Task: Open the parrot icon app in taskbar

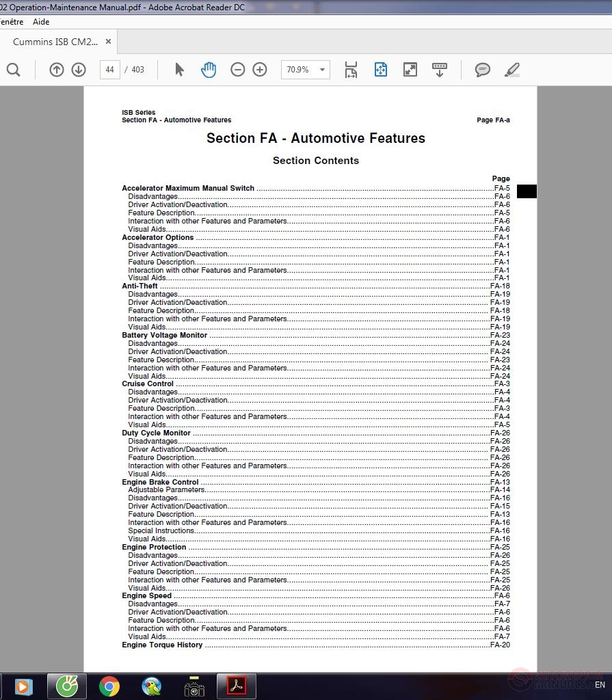Action: tap(151, 686)
